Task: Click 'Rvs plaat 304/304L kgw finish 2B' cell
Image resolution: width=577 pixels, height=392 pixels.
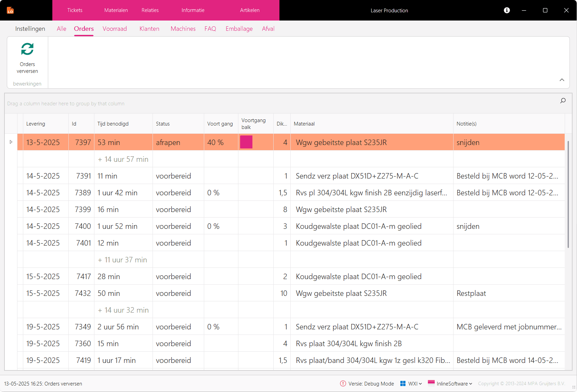Action: pyautogui.click(x=372, y=343)
